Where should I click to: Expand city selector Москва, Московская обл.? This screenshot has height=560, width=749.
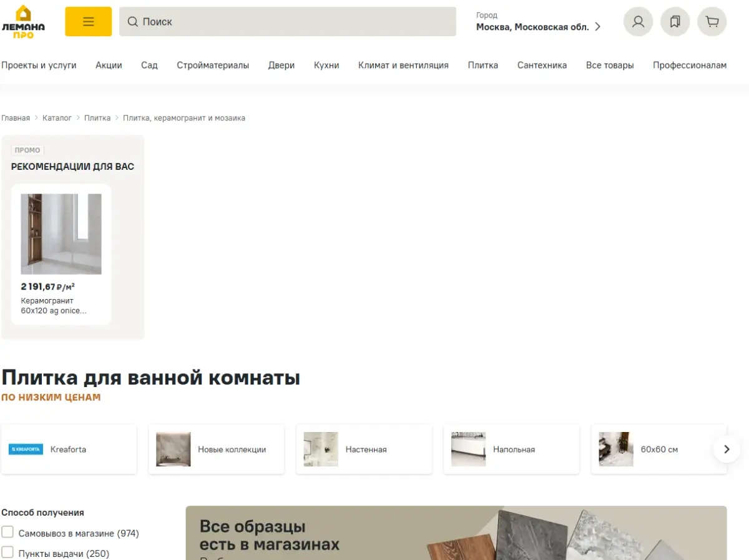coord(538,22)
